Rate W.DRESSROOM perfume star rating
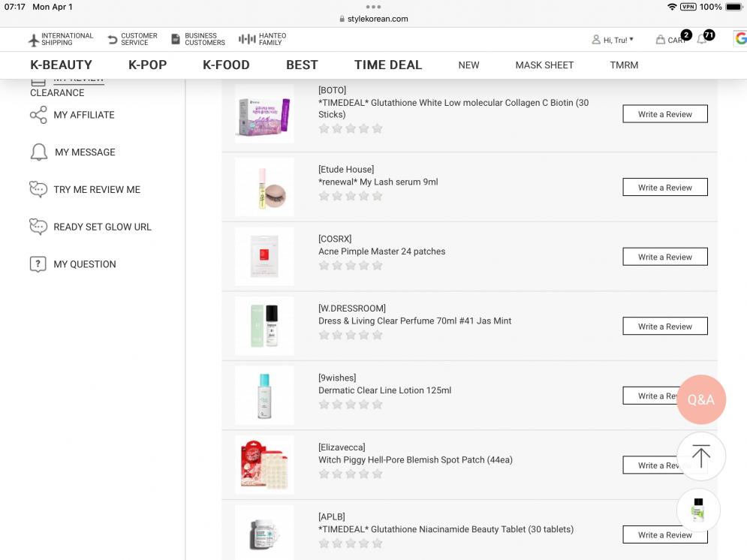Screen dimensions: 747x560 (x=351, y=335)
